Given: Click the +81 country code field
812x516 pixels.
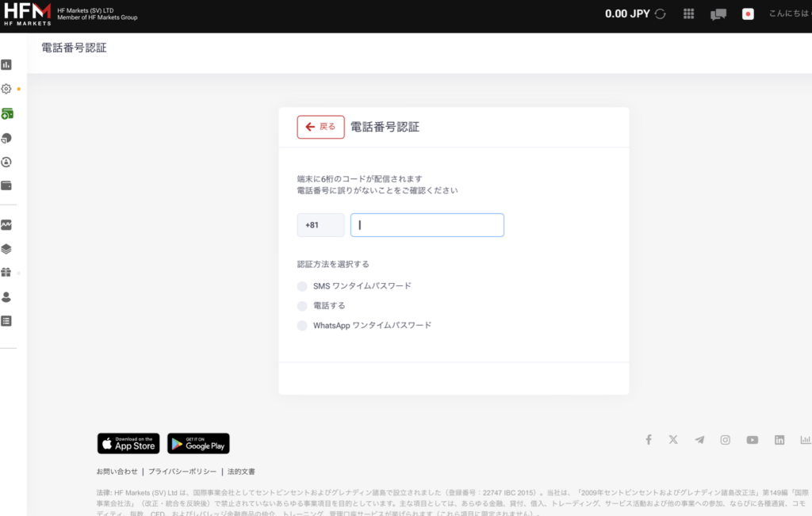Looking at the screenshot, I should coord(320,225).
